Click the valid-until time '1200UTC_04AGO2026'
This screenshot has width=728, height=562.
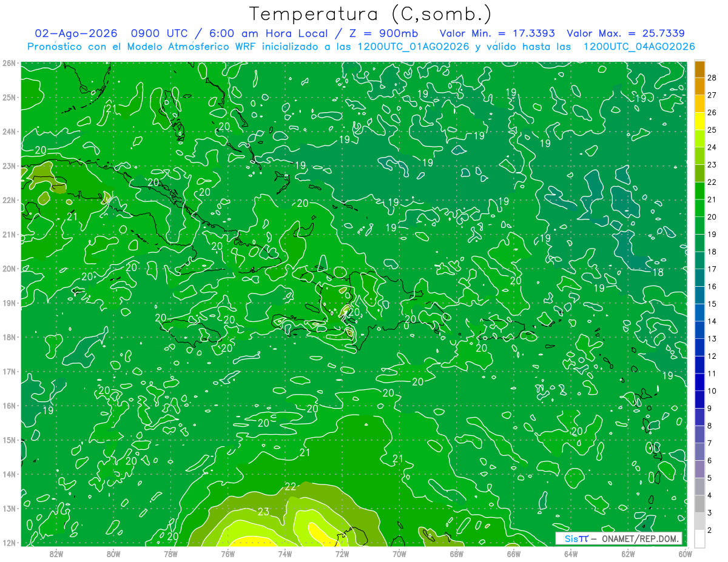[x=639, y=47]
